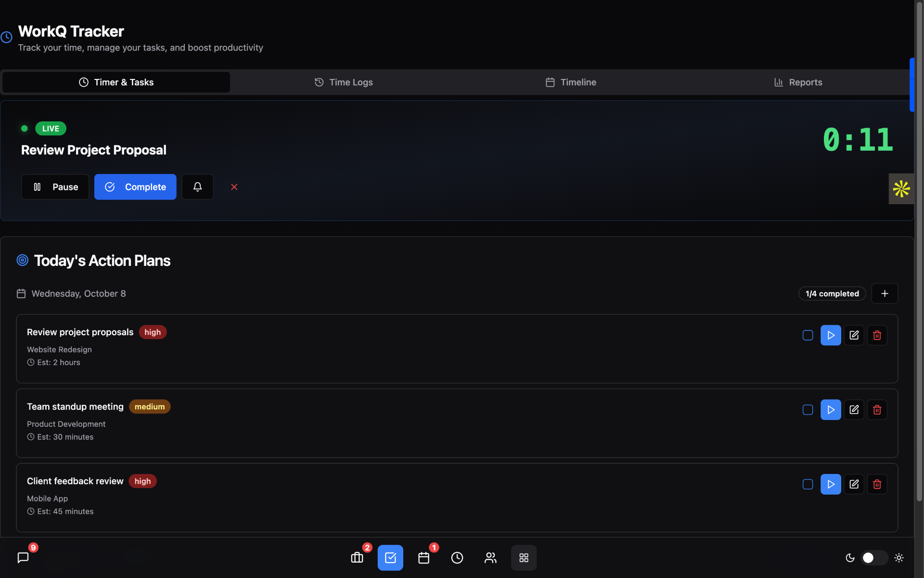Click the Wednesday, October 8 date
924x578 pixels.
coord(78,294)
